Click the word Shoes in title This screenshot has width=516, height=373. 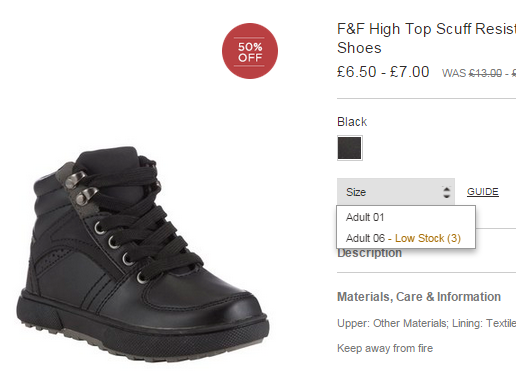359,48
